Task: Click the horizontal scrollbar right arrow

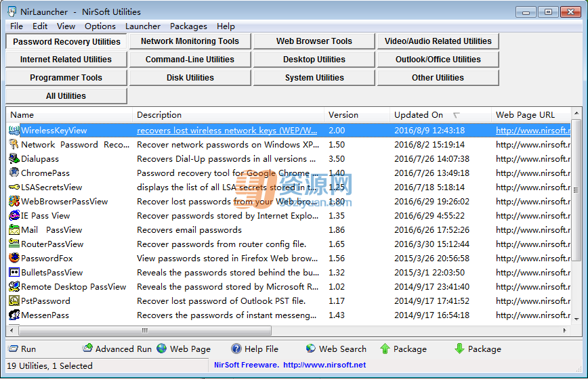Action: [565, 330]
